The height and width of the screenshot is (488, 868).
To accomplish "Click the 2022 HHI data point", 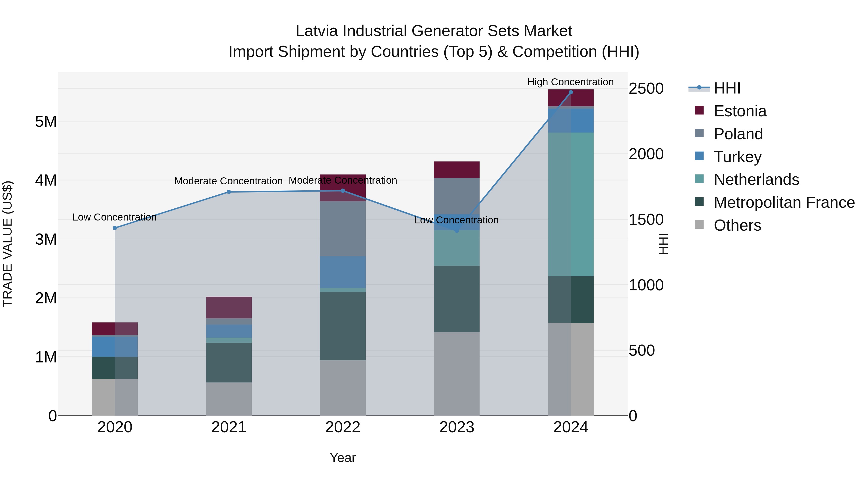I will [343, 191].
